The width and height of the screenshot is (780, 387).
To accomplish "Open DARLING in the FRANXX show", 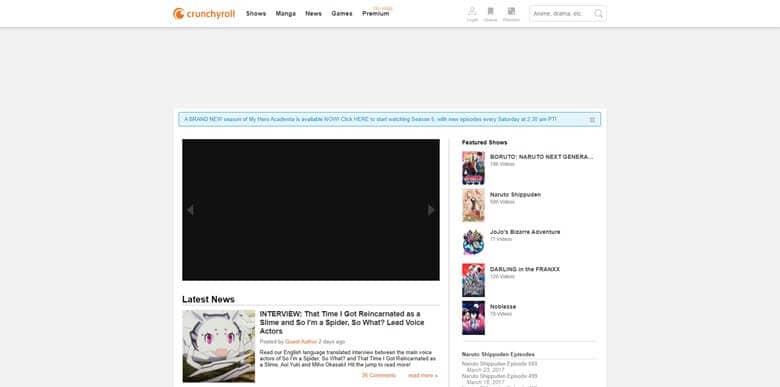I will pos(525,269).
